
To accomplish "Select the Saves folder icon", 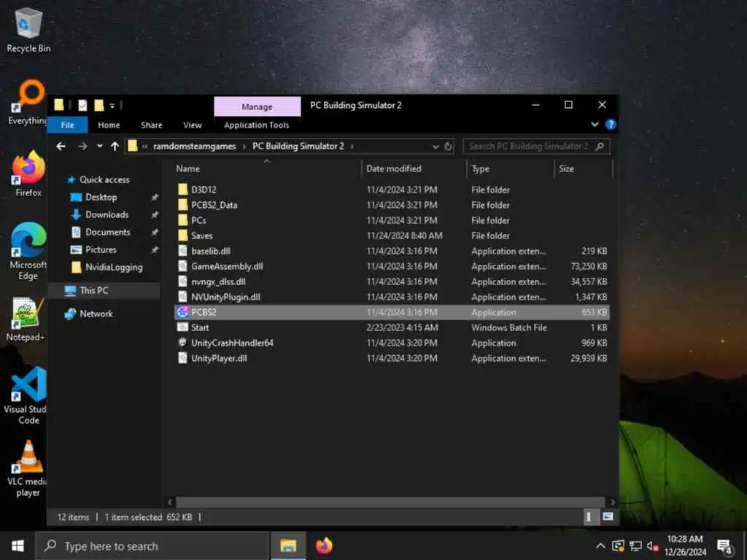I will 182,236.
